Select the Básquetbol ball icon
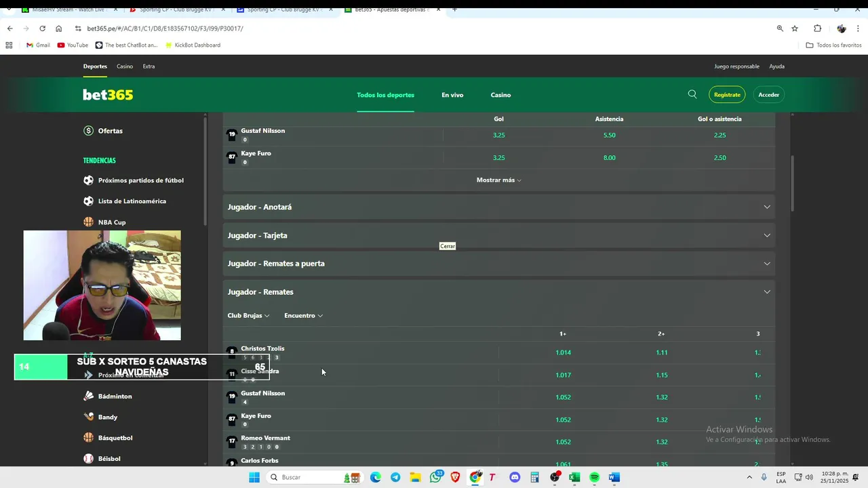This screenshot has height=488, width=868. [88, 438]
